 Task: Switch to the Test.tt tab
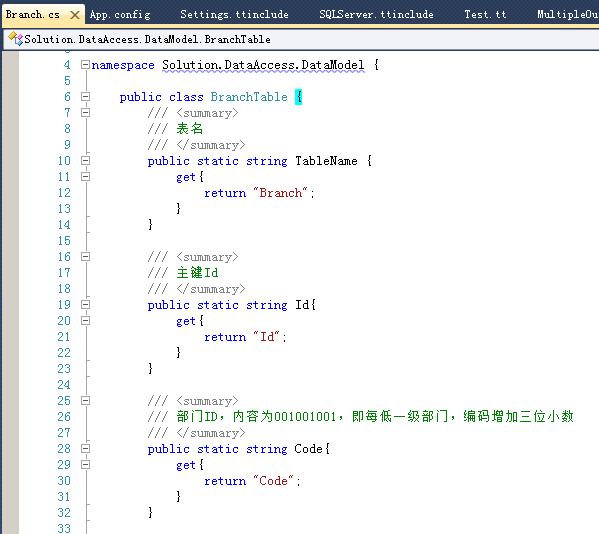click(x=485, y=15)
